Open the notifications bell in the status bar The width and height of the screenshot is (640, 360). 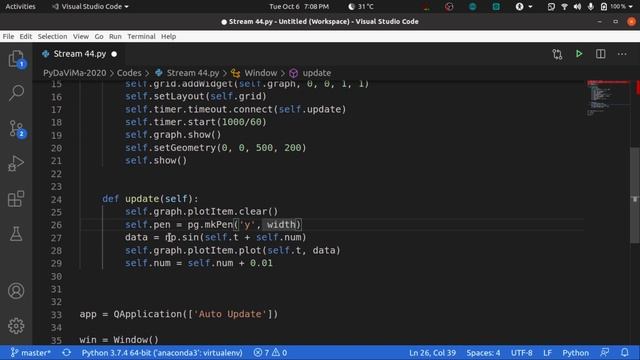(624, 353)
